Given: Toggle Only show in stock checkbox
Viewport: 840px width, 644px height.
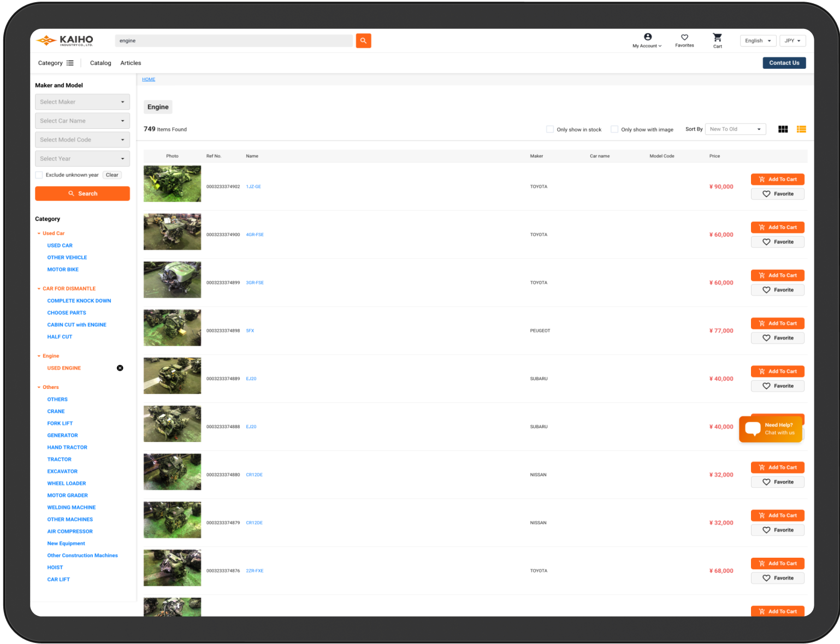Looking at the screenshot, I should coord(550,129).
